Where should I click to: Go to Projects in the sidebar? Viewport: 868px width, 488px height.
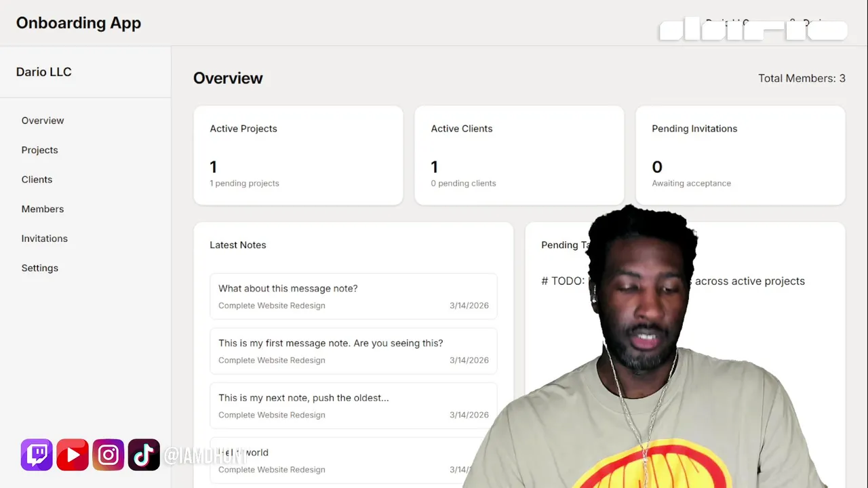pyautogui.click(x=39, y=150)
